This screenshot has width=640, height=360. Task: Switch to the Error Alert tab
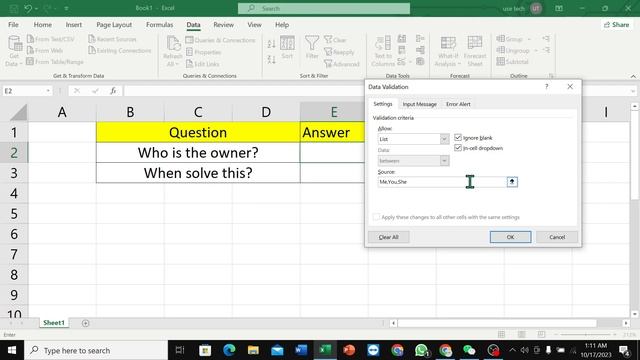coord(458,104)
